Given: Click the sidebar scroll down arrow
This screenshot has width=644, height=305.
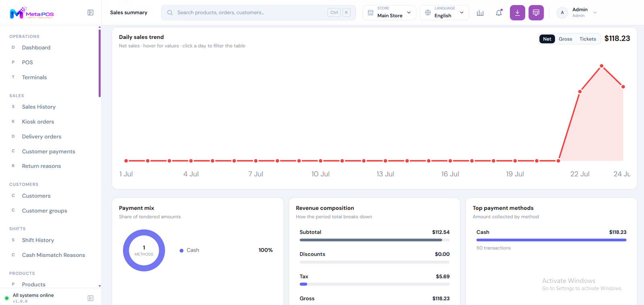Looking at the screenshot, I should coord(99,286).
